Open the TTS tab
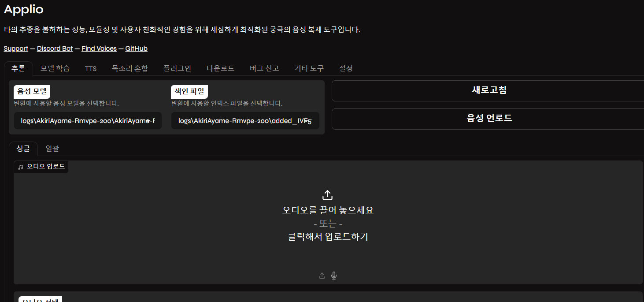This screenshot has width=644, height=302. 91,68
